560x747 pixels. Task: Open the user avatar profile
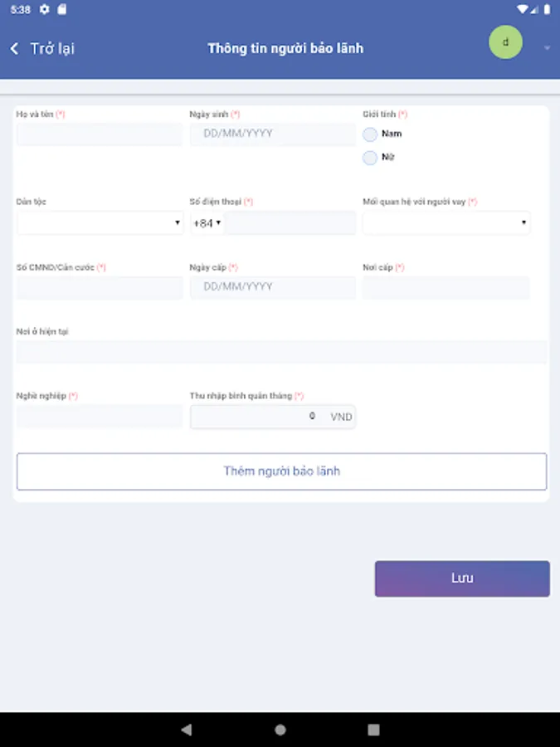click(505, 42)
